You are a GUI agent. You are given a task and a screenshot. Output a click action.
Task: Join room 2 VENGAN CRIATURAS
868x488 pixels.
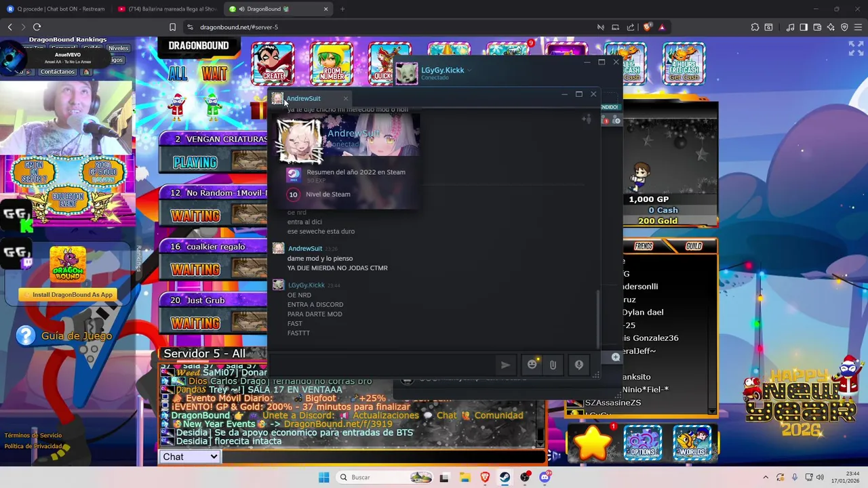214,150
